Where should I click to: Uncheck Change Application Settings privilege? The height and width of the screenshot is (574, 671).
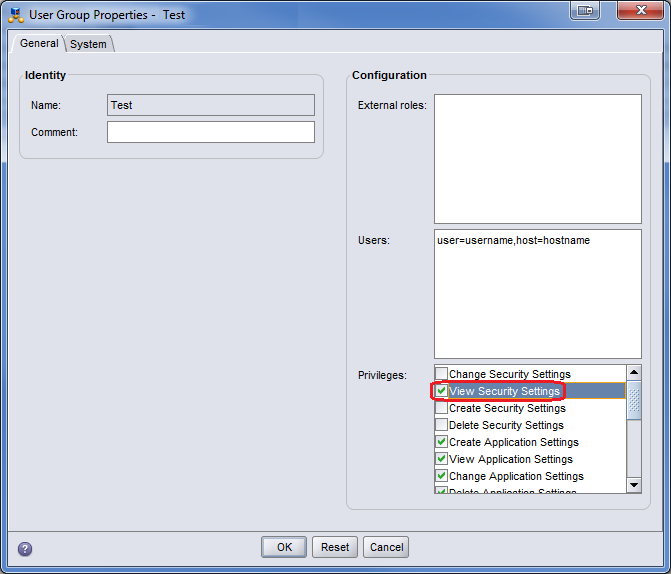441,476
